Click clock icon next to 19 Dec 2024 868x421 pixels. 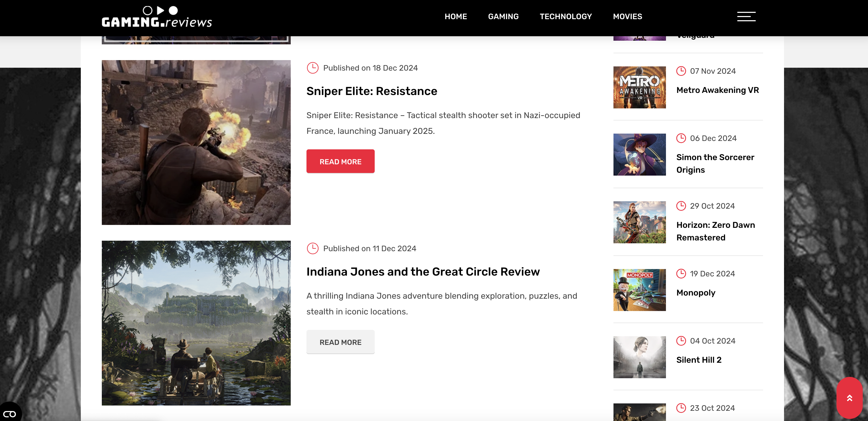pyautogui.click(x=681, y=273)
